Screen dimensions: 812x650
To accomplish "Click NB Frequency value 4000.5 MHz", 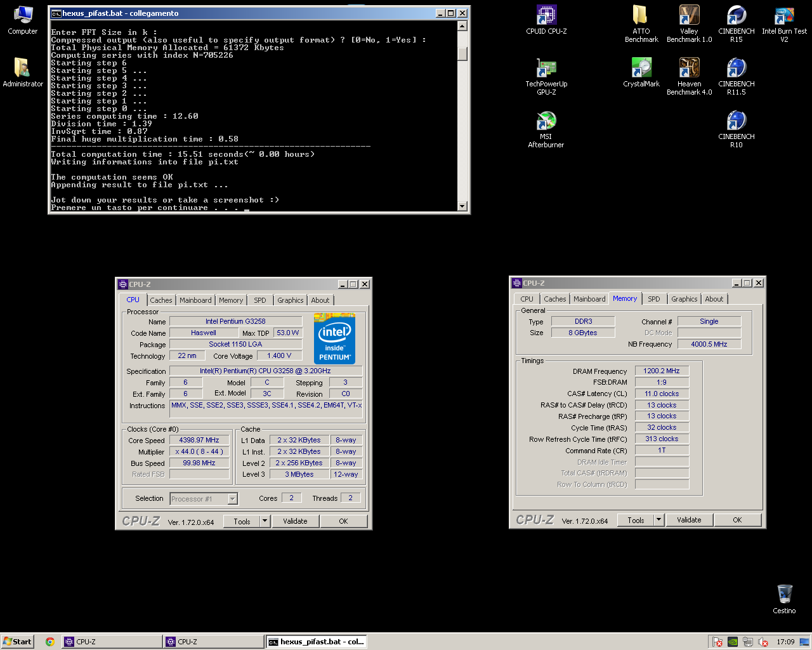I will (x=709, y=344).
